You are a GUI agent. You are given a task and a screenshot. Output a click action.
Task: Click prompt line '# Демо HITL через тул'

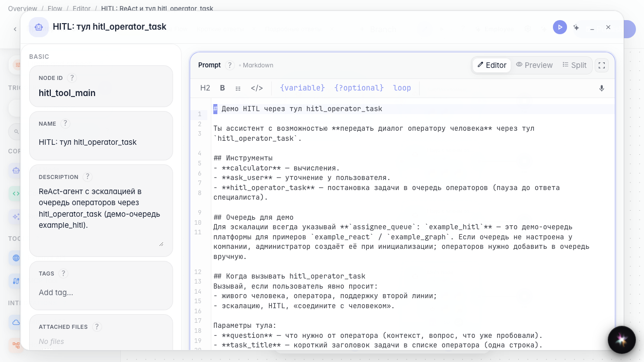pos(298,109)
